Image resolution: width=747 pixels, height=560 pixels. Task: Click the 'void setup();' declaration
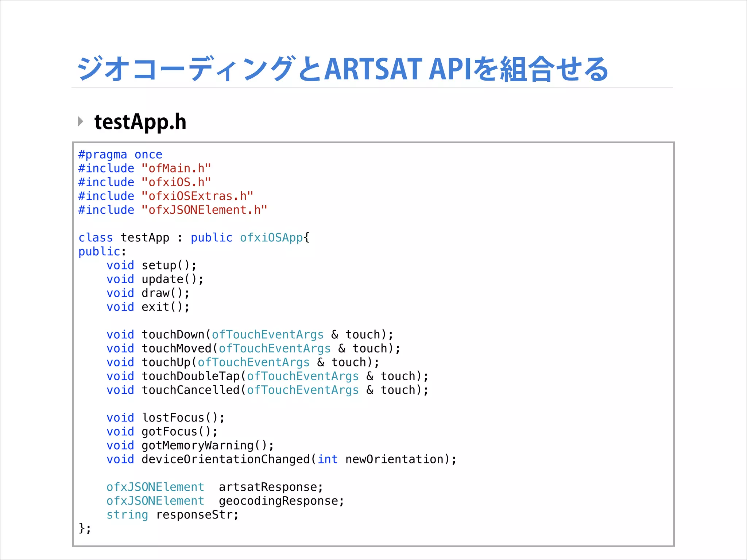pyautogui.click(x=152, y=265)
